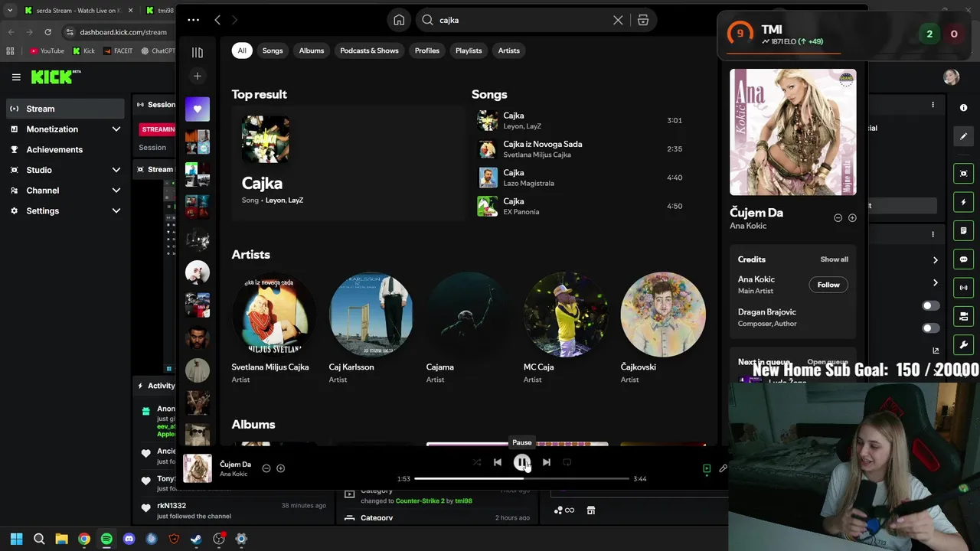980x551 pixels.
Task: Skip to previous track
Action: (498, 462)
